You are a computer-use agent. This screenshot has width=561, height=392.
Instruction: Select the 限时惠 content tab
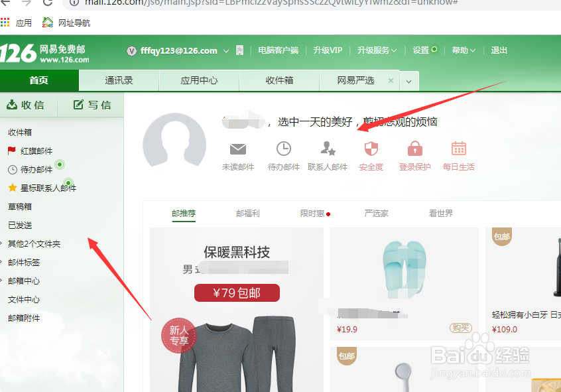(312, 214)
